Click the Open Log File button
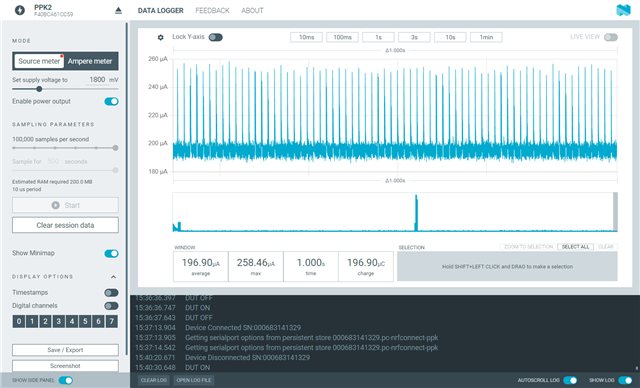This screenshot has height=388, width=640. point(194,380)
